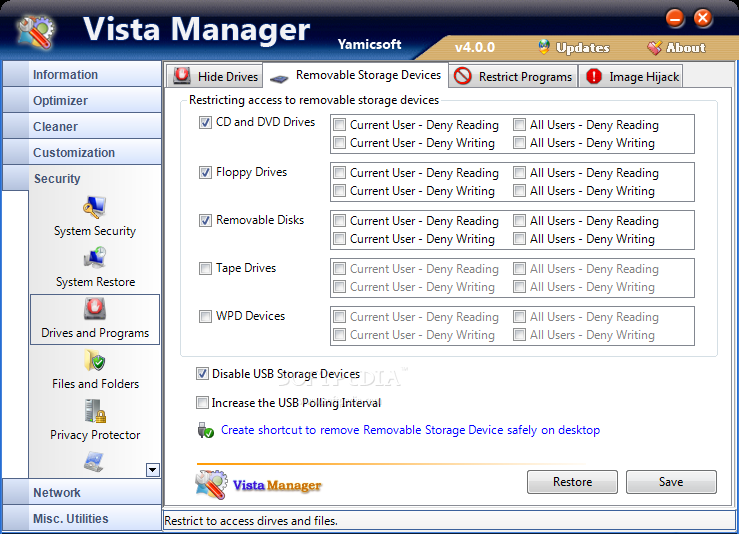739x534 pixels.
Task: Click the Vista Manager wrench gear logo
Action: tap(35, 32)
